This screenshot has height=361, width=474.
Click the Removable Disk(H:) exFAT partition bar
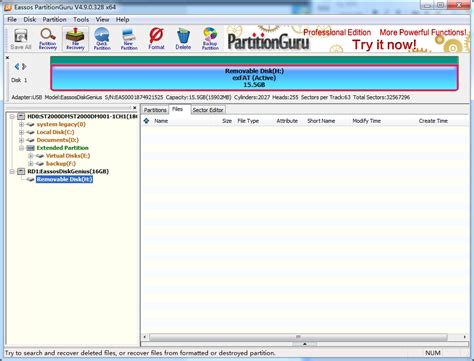254,78
